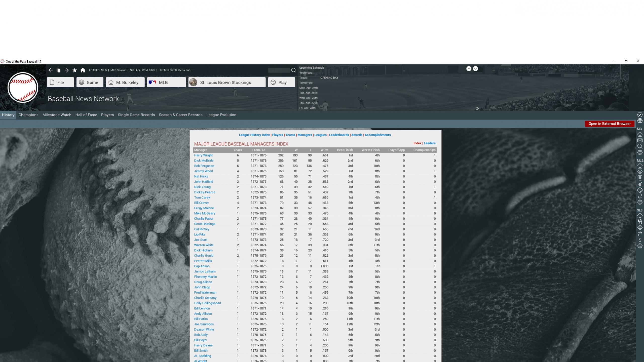Open the Season & Career Records tab
Screen dimensions: 644x362
[180, 115]
